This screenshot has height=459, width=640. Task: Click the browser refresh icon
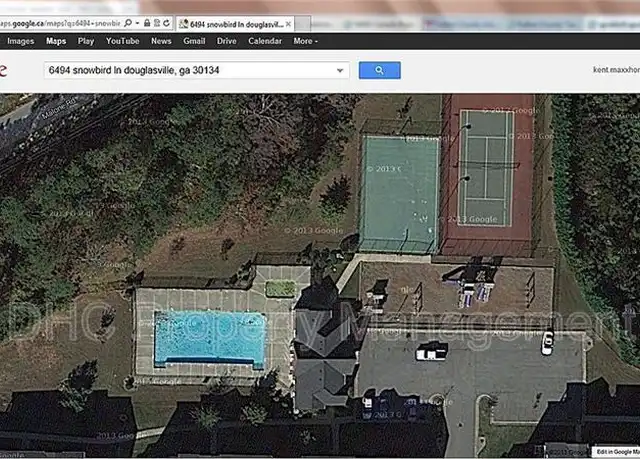pos(167,23)
